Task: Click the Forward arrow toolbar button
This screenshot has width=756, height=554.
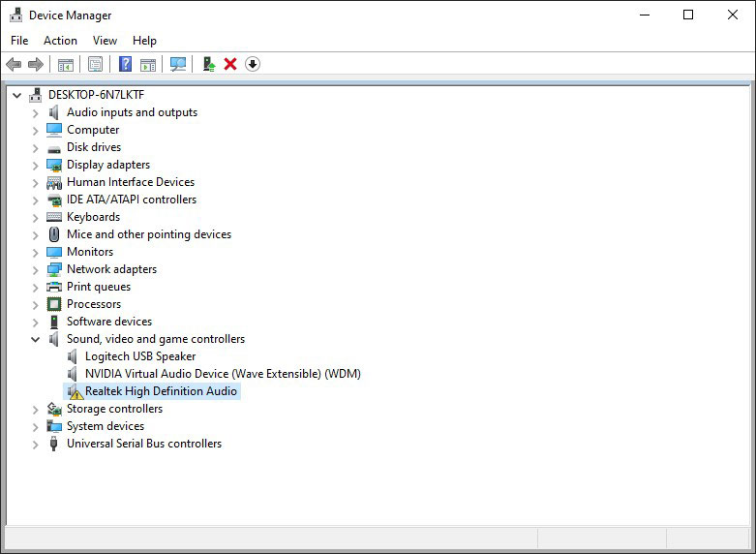Action: pos(36,64)
